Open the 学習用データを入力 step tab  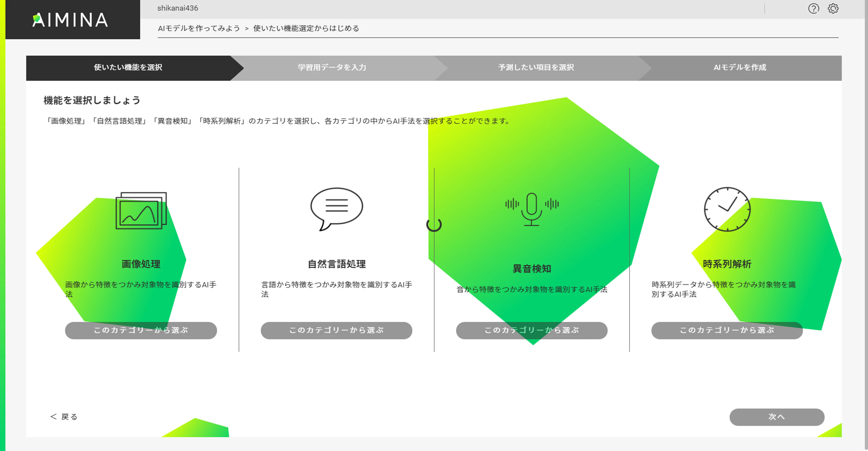pyautogui.click(x=332, y=67)
